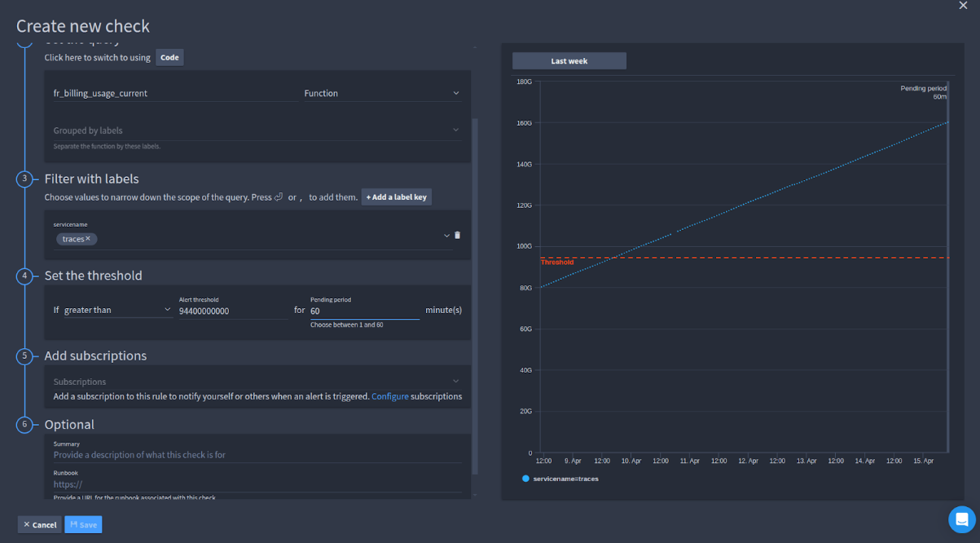Click the form's vertical scrollbar
The height and width of the screenshot is (543, 980).
tap(476, 298)
